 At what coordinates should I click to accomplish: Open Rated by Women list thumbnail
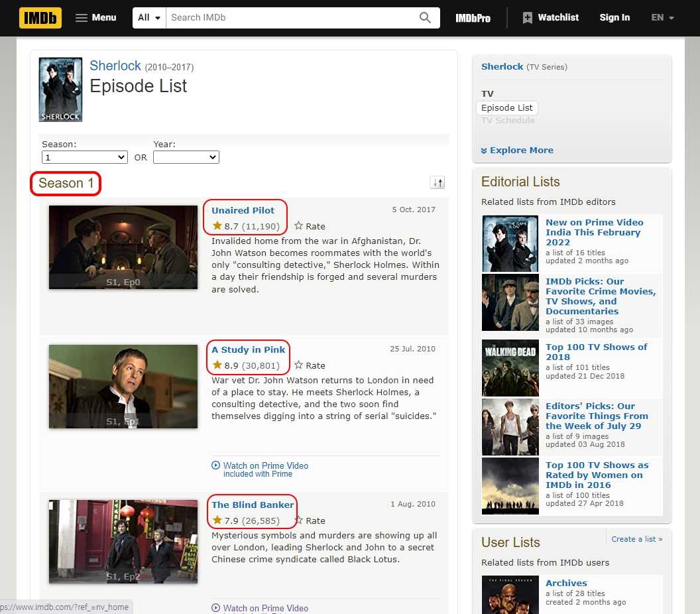pos(510,486)
